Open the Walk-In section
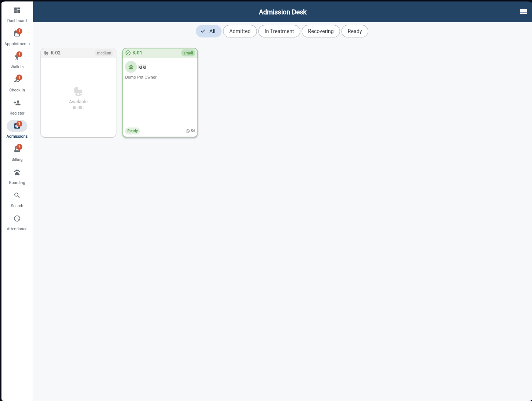 pos(17,57)
